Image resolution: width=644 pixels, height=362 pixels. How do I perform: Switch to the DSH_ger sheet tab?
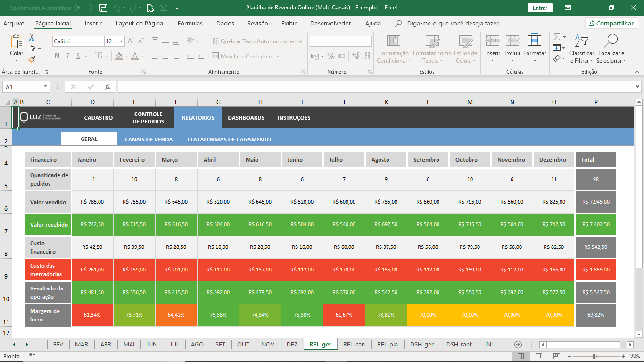click(422, 344)
